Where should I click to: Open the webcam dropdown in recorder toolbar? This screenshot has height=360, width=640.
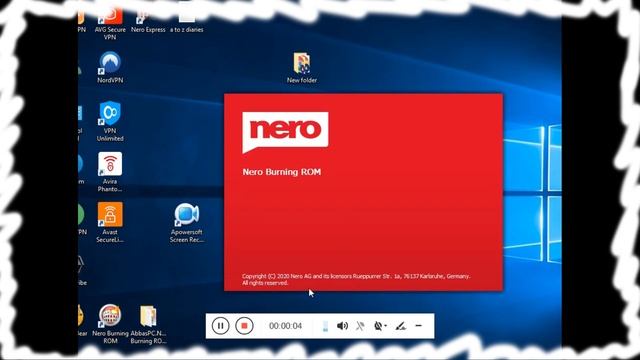click(380, 326)
